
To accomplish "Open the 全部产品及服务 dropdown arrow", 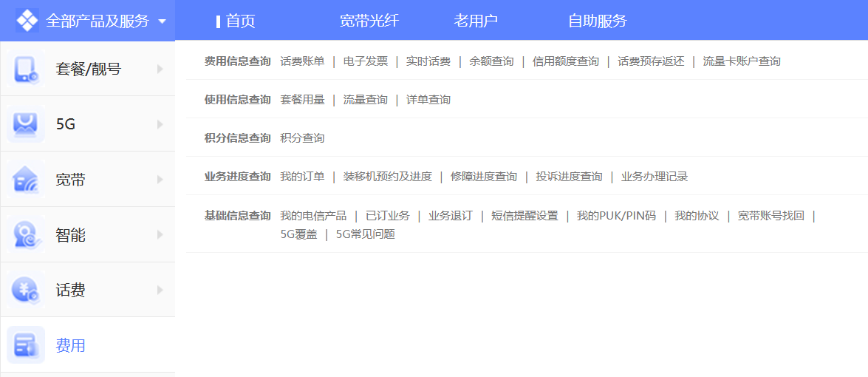I will (x=162, y=21).
